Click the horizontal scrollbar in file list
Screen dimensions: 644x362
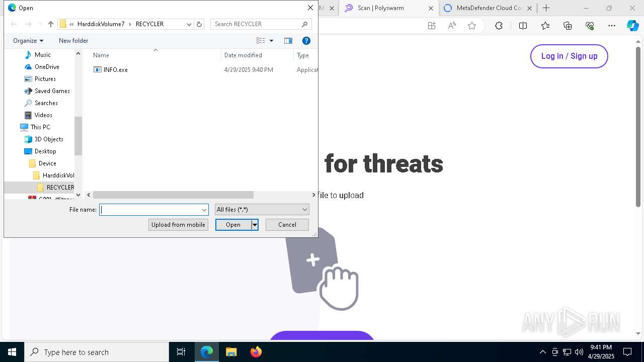pyautogui.click(x=173, y=195)
